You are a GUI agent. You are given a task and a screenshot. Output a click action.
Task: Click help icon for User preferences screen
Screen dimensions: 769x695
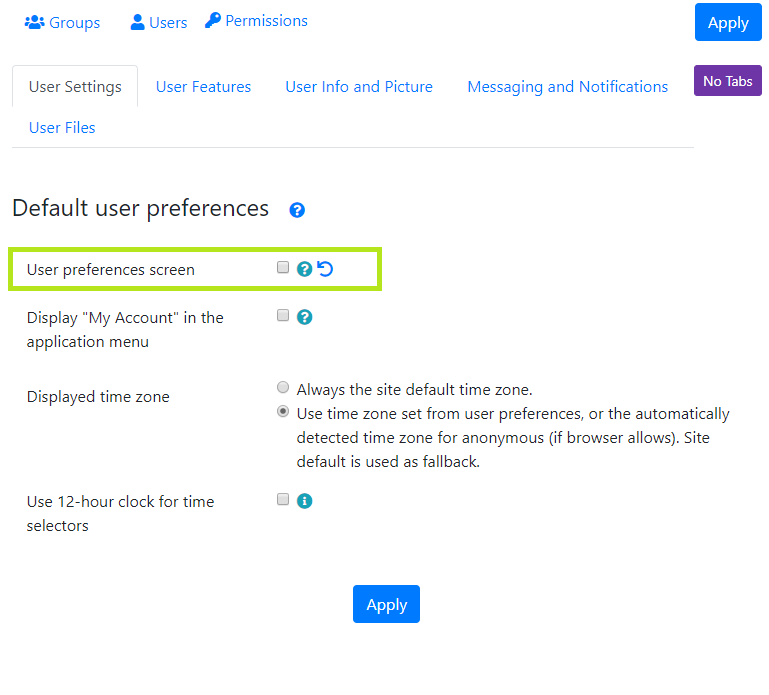click(x=305, y=269)
